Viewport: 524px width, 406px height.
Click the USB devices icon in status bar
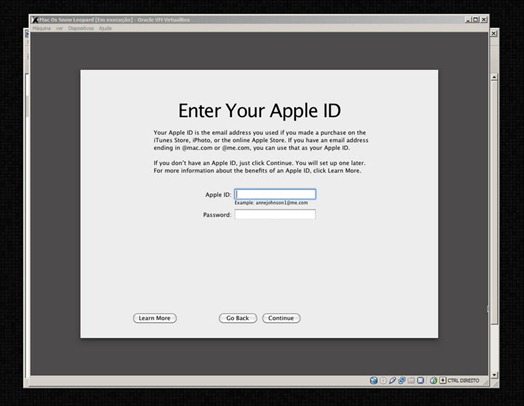tap(392, 380)
